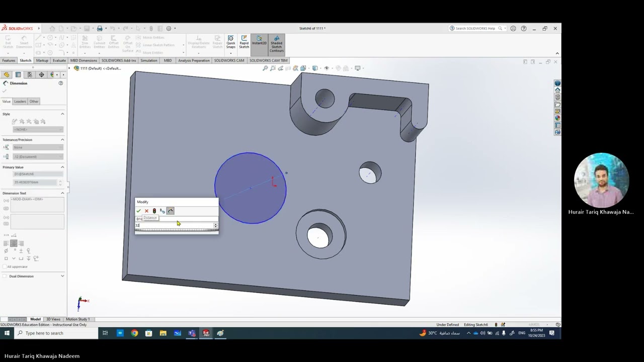Switch to the Markup tab
644x362 pixels.
click(x=42, y=60)
